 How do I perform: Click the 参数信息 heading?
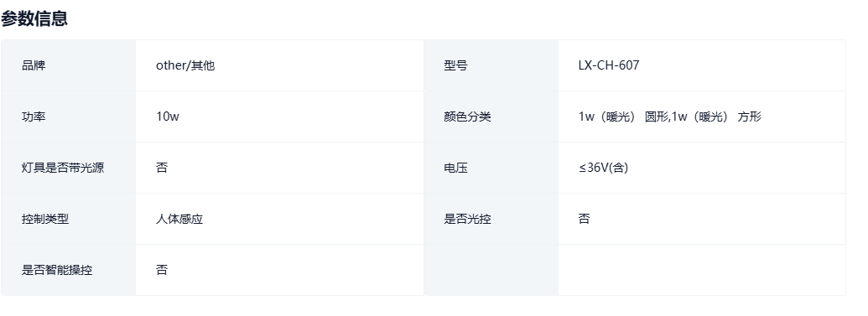[x=34, y=18]
